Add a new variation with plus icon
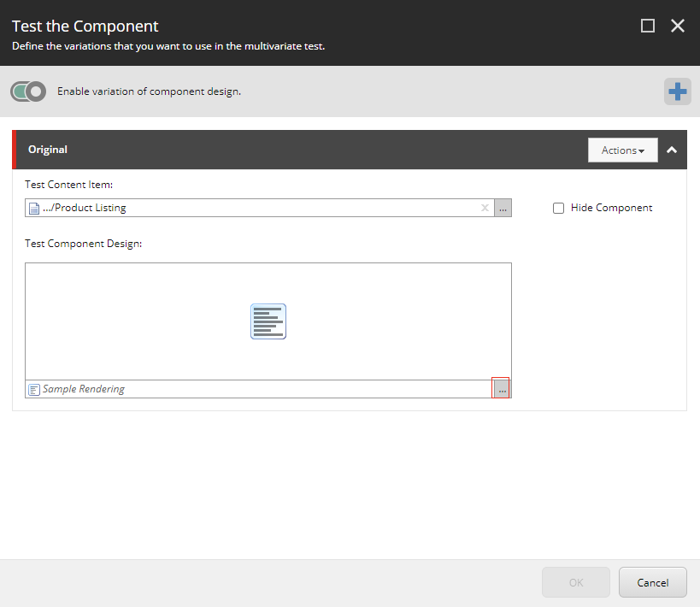 tap(677, 91)
